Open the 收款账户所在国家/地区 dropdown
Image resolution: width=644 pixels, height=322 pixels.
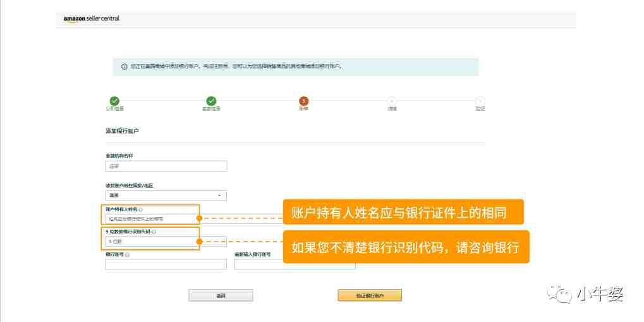pos(166,195)
